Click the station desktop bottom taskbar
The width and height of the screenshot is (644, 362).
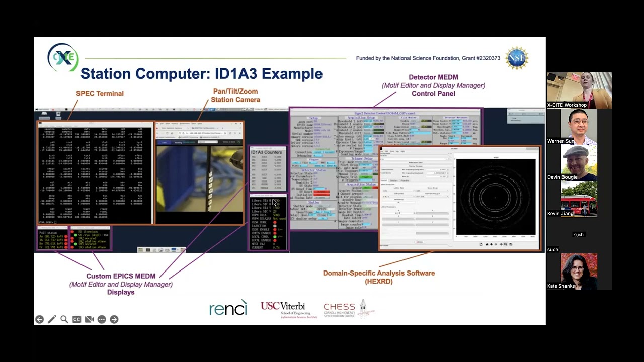162,249
